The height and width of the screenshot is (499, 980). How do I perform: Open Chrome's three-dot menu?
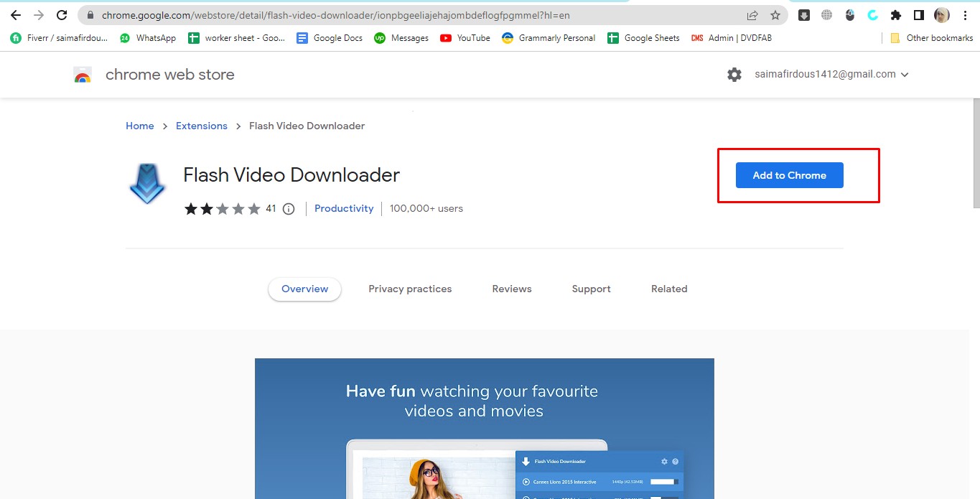pos(965,15)
